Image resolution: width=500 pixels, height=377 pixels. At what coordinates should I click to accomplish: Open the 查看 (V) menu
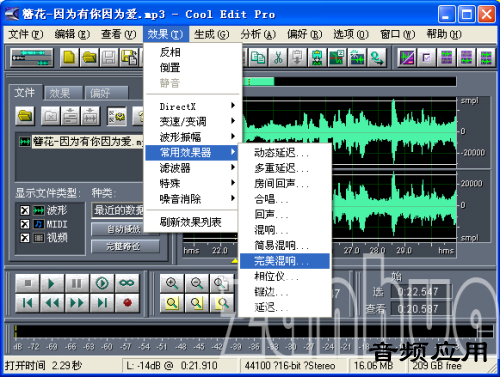[x=119, y=34]
